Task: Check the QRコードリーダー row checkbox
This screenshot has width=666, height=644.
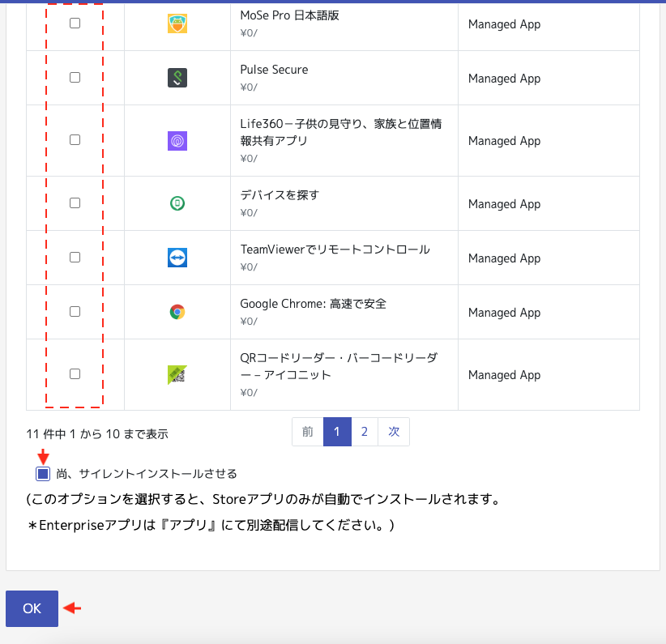Action: pos(75,373)
